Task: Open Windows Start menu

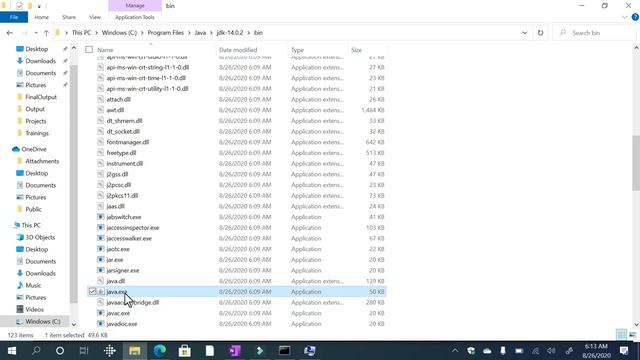Action: click(11, 351)
